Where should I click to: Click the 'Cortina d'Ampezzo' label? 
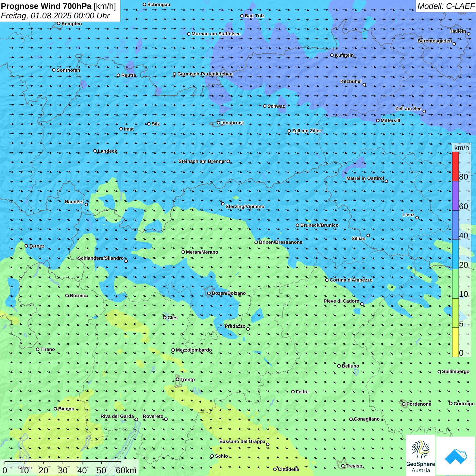pos(351,280)
